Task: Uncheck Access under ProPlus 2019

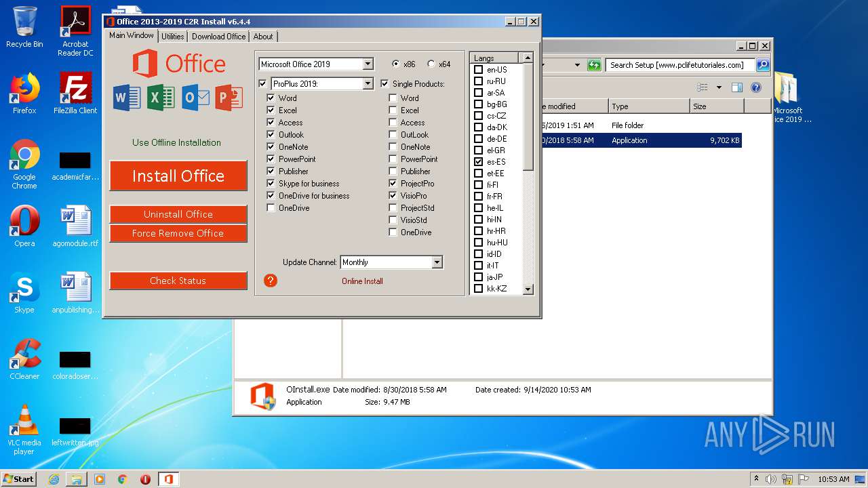Action: click(x=271, y=123)
